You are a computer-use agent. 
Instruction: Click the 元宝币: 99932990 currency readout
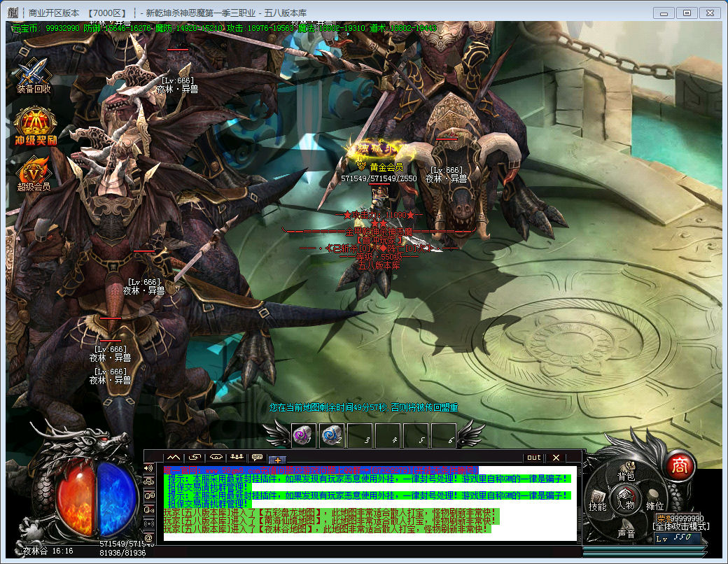point(45,28)
